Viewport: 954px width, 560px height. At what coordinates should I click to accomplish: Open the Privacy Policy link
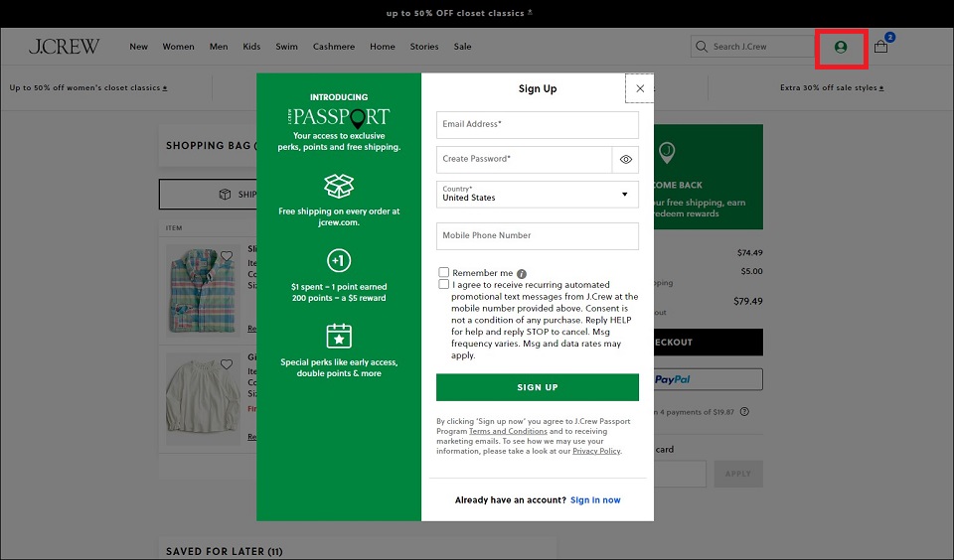click(596, 451)
